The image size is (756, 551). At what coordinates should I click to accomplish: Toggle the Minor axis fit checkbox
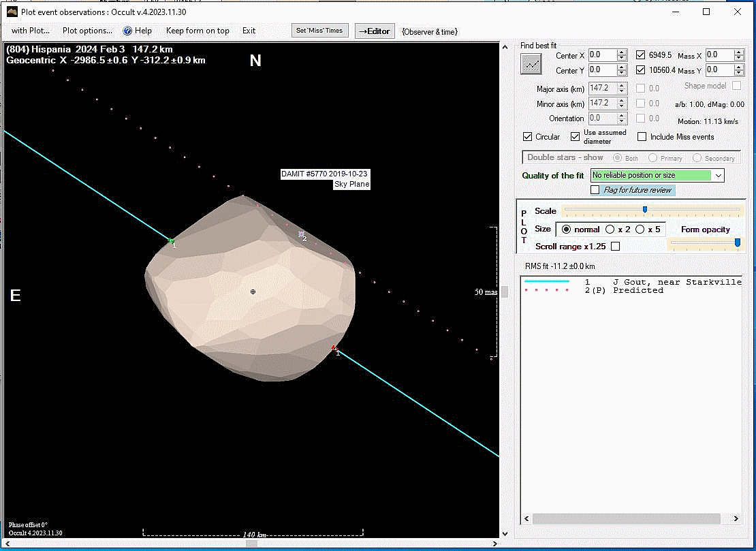click(x=640, y=103)
